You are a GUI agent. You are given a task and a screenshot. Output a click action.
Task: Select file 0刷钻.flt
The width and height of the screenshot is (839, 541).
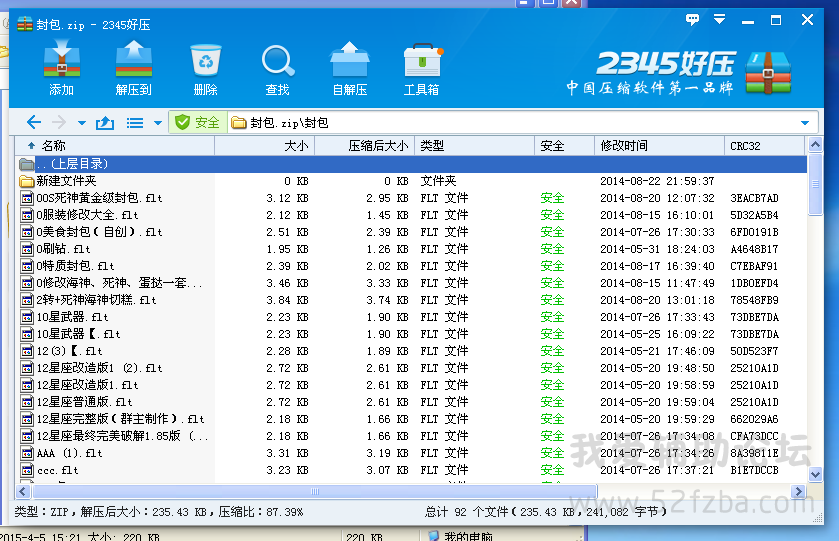(411, 249)
